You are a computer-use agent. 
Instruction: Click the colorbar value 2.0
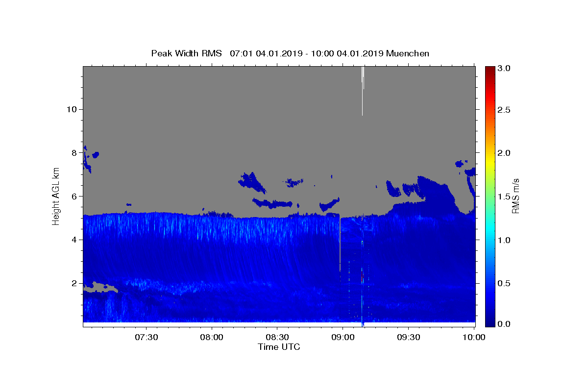click(504, 153)
